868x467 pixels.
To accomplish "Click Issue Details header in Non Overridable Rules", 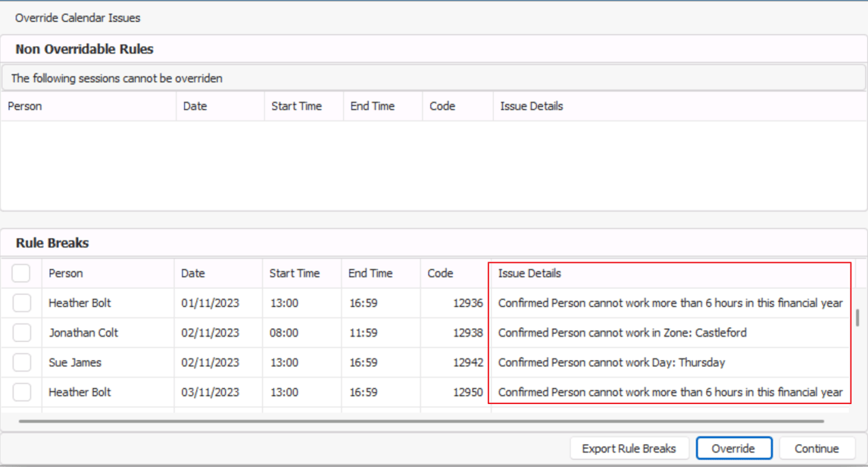I will (x=532, y=106).
